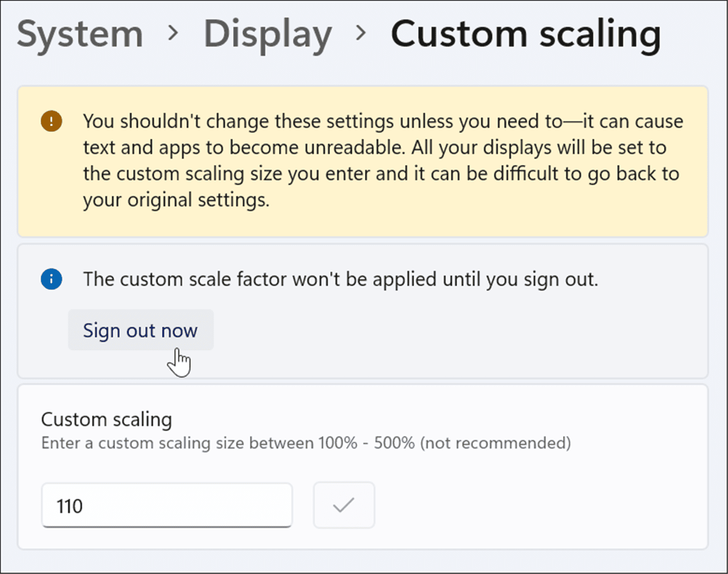Viewport: 728px width, 574px height.
Task: Select the apply checkmark icon beside the input
Action: click(343, 505)
